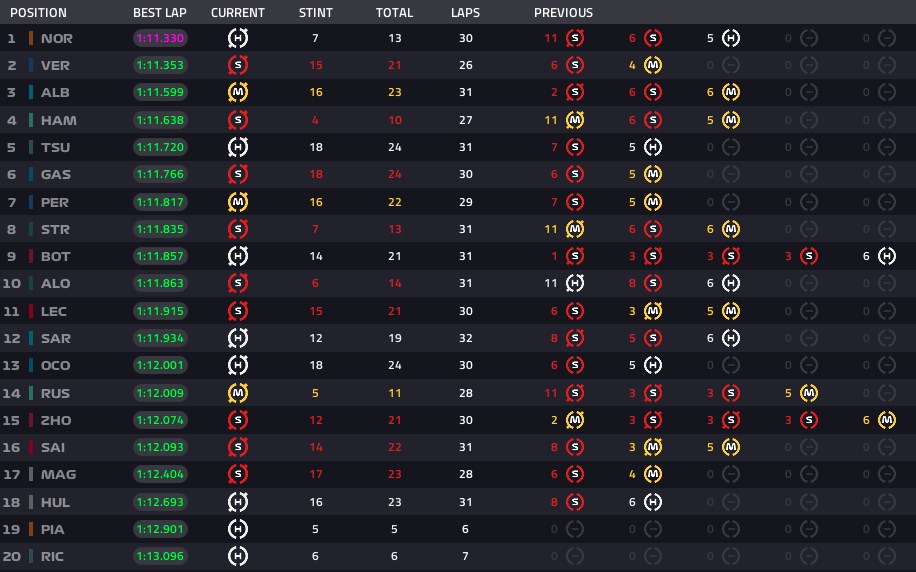Image resolution: width=916 pixels, height=572 pixels.
Task: Click ALO's first previous hard tyre icon
Action: click(575, 283)
